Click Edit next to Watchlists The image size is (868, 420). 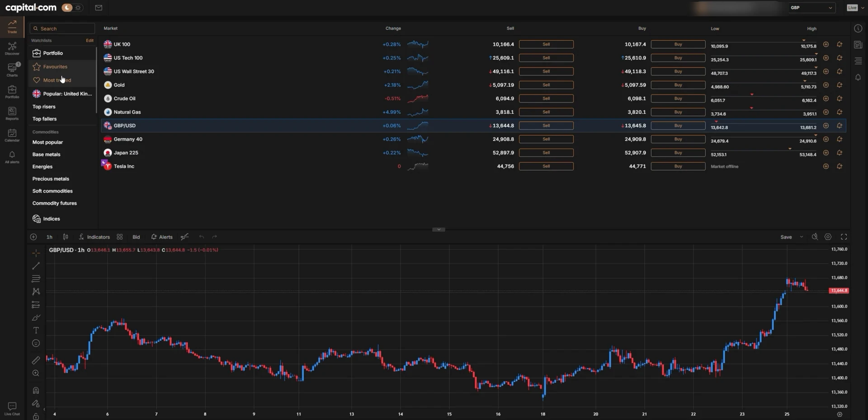pyautogui.click(x=90, y=41)
